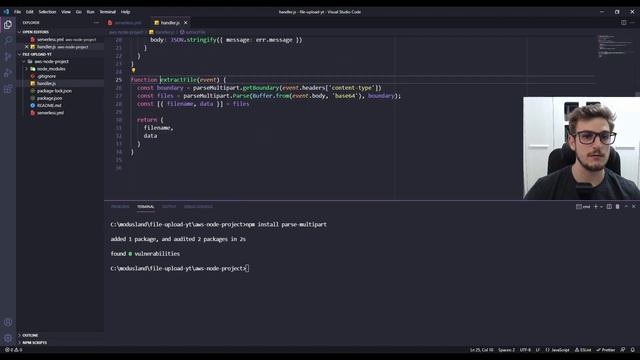Click the terminal command prompt line
This screenshot has height=360, width=640.
(180, 269)
